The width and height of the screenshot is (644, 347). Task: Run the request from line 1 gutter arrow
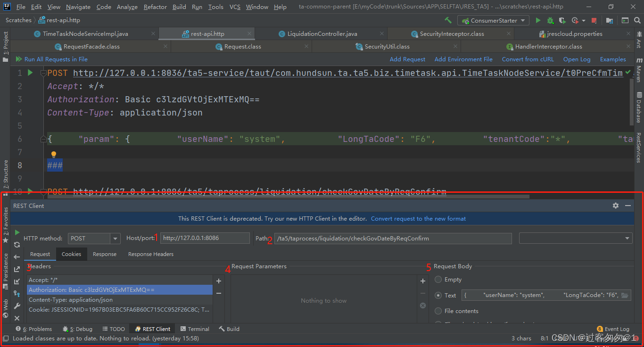(x=30, y=73)
